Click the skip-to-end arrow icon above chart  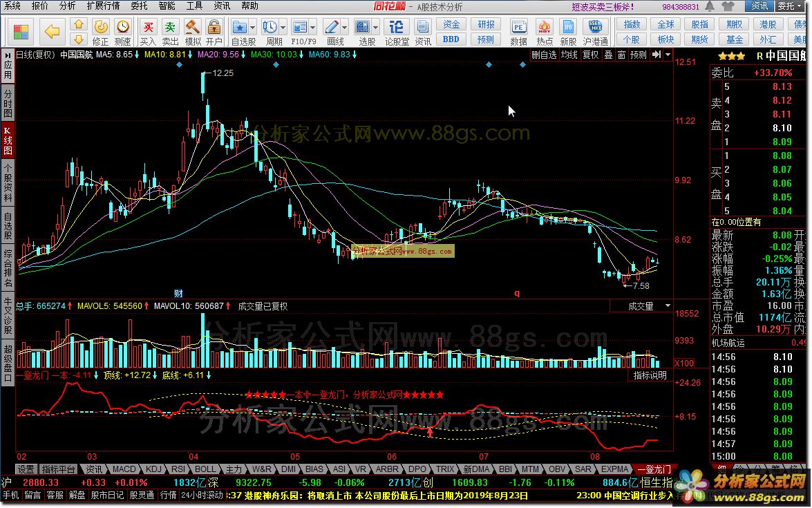point(656,55)
